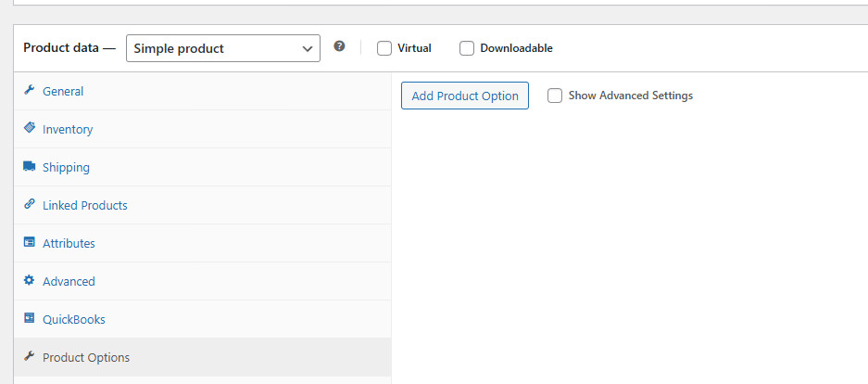The width and height of the screenshot is (868, 384).
Task: Click the Attributes list icon
Action: pos(30,242)
